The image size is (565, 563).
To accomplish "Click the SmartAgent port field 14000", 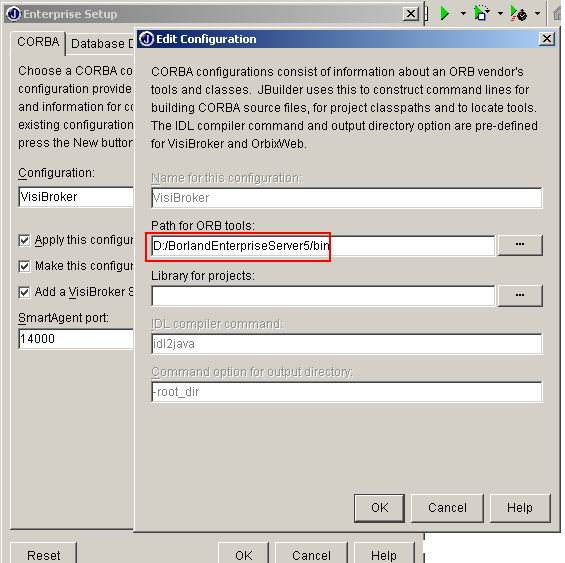I will click(x=76, y=339).
